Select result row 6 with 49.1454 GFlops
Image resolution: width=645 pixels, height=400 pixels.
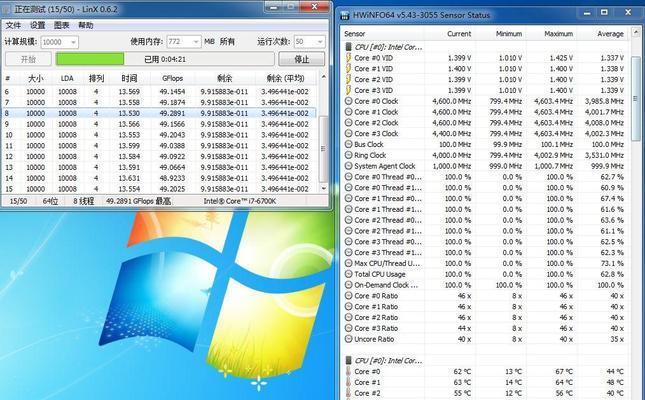pos(160,91)
